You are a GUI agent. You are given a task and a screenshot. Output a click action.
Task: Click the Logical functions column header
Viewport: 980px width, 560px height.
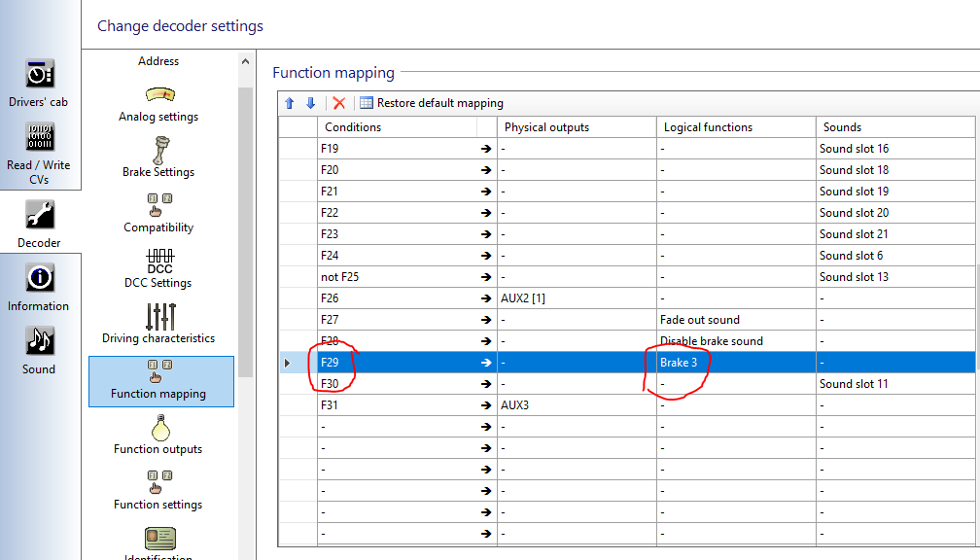pyautogui.click(x=736, y=126)
